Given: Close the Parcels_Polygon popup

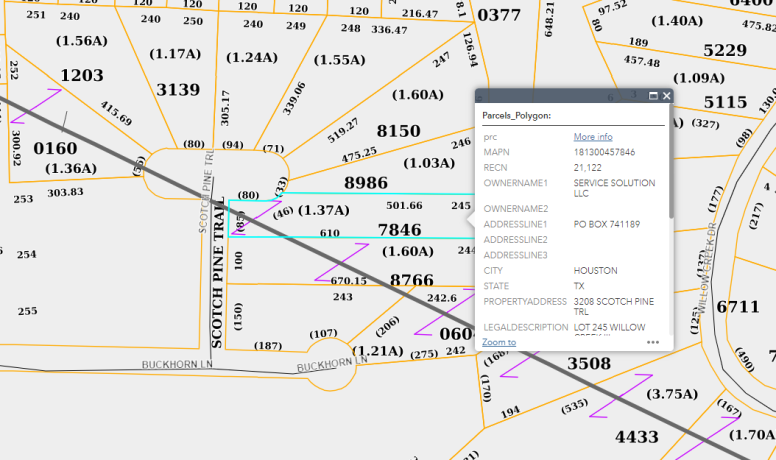Looking at the screenshot, I should coord(667,96).
